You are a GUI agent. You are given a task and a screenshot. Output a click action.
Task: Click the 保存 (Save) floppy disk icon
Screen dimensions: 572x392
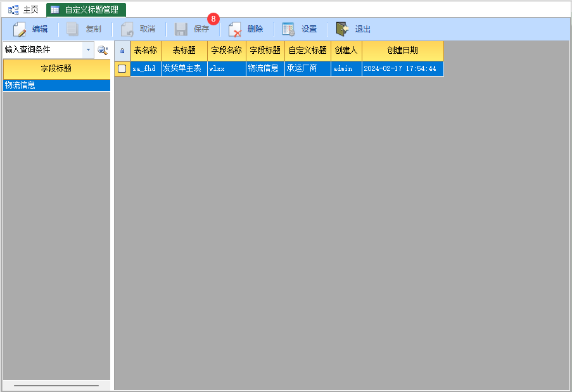(181, 29)
